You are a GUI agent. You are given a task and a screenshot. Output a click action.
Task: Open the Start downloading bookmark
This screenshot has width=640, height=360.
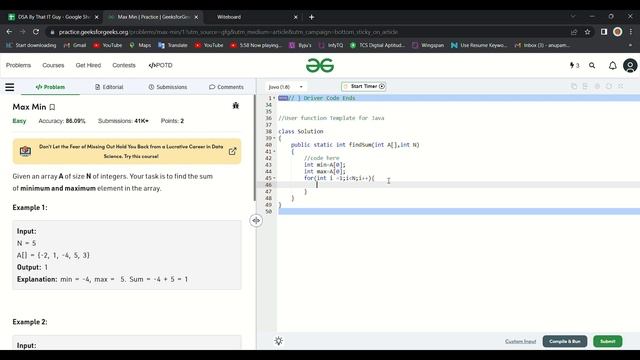click(x=31, y=45)
